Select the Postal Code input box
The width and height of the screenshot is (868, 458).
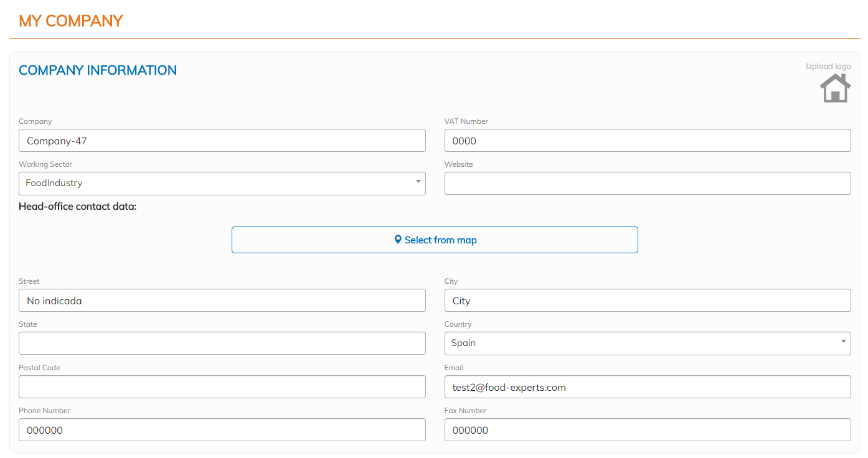(222, 387)
